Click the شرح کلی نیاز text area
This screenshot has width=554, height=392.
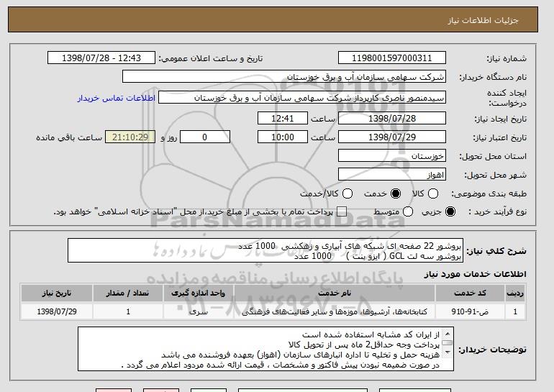265,250
